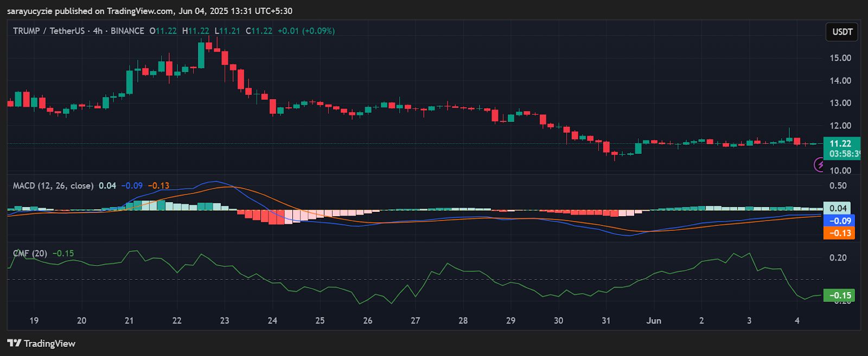
Task: Click the green 11.22 current price label
Action: tap(840, 144)
